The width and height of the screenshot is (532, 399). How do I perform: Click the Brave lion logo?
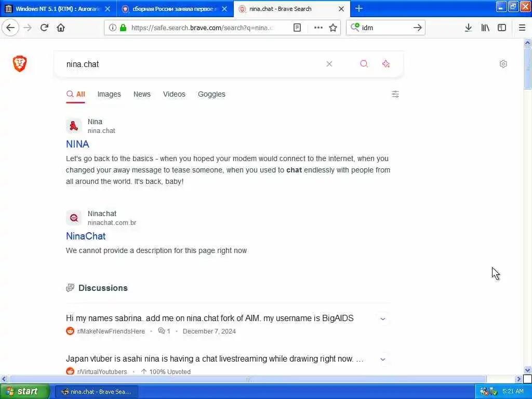20,64
